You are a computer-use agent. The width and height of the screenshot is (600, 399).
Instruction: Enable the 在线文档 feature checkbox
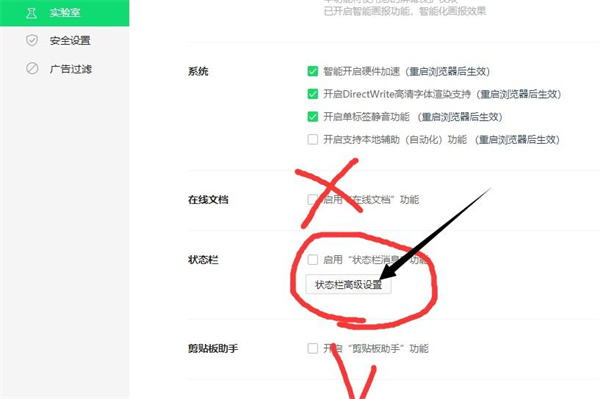click(313, 199)
